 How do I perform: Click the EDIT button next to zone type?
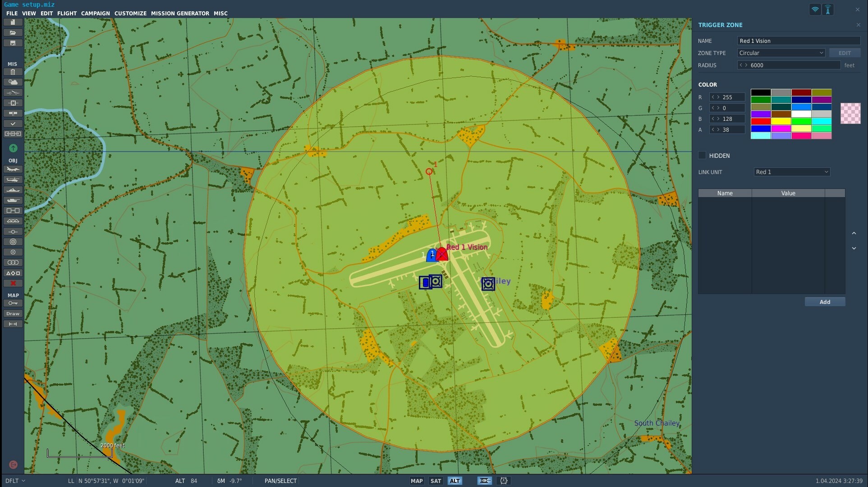(x=845, y=53)
